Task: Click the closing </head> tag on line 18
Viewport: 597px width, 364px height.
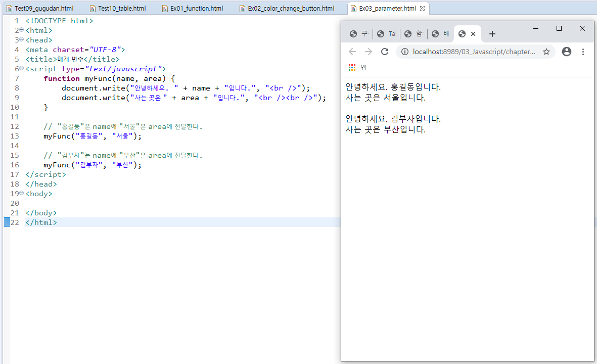Action: pos(41,184)
